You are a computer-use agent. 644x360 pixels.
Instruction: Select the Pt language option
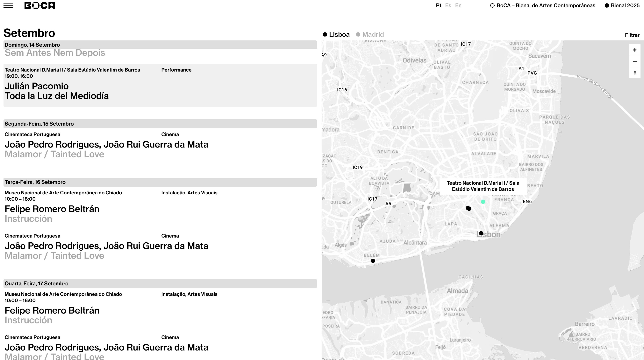439,5
